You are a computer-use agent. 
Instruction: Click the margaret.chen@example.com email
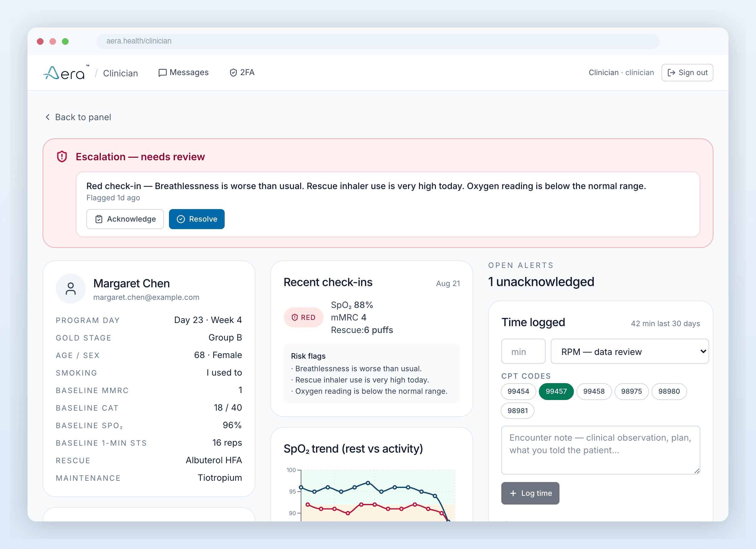[x=146, y=297]
